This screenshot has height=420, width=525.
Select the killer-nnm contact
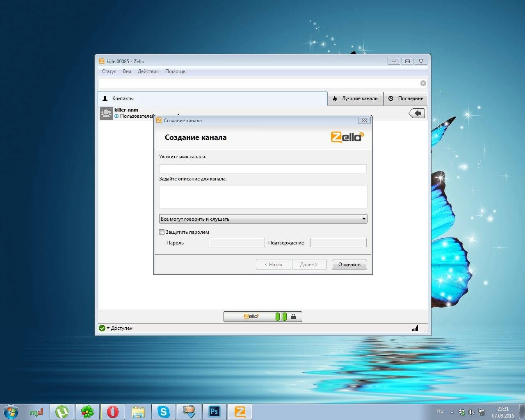tap(262, 113)
